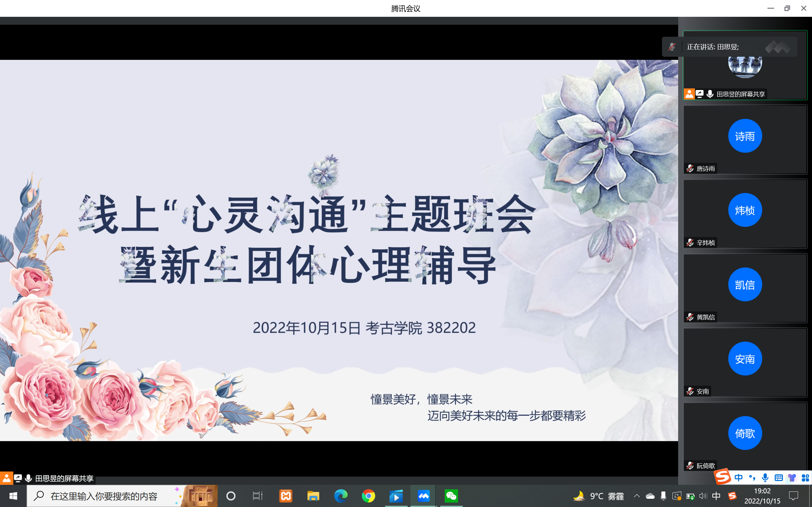
Task: Click the muted mic icon beside 唐诗雨
Action: 690,168
